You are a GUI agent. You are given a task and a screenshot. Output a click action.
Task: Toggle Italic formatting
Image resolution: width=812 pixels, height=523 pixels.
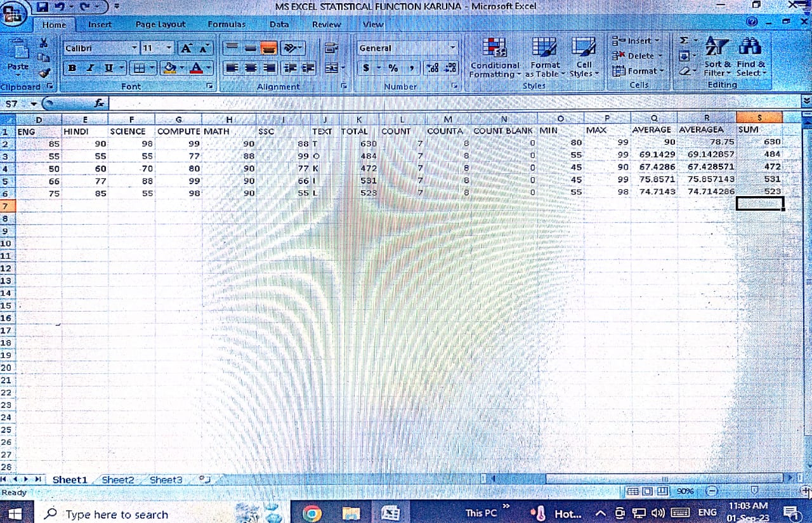click(x=90, y=68)
